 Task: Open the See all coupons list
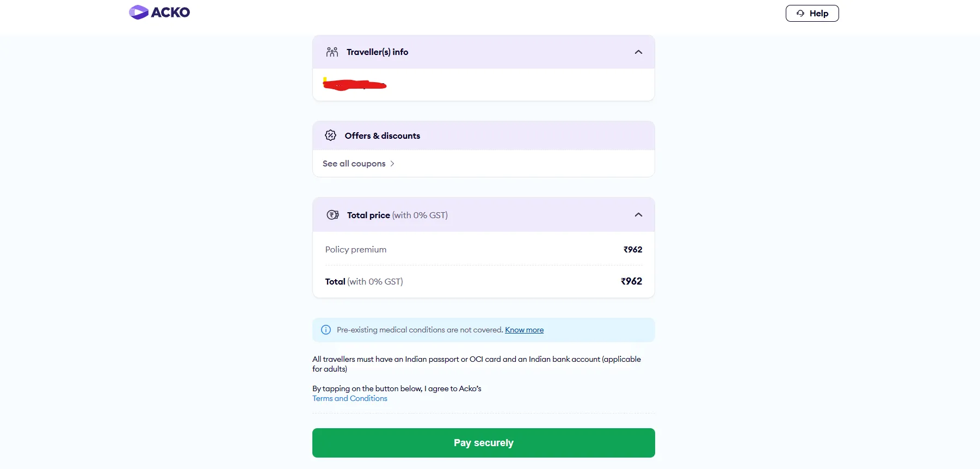(x=354, y=163)
